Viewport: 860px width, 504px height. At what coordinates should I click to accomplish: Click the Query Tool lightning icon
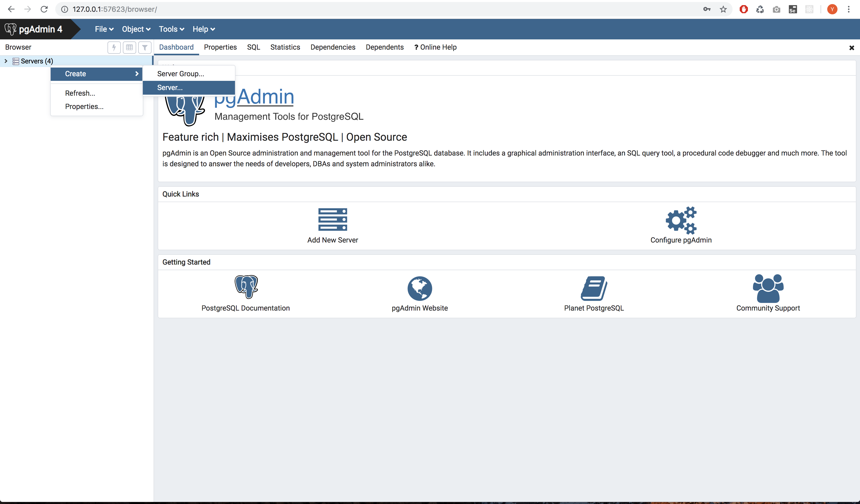coord(114,47)
